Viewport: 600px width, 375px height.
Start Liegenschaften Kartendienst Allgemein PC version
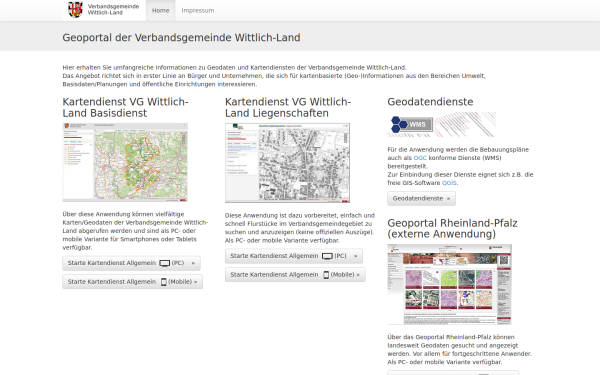[293, 256]
